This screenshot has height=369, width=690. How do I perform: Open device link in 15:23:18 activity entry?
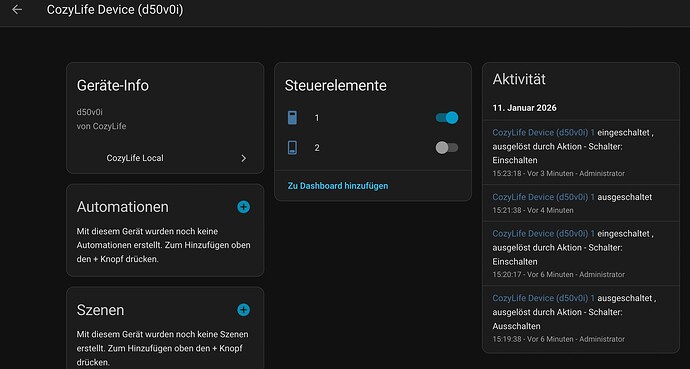[x=543, y=133]
